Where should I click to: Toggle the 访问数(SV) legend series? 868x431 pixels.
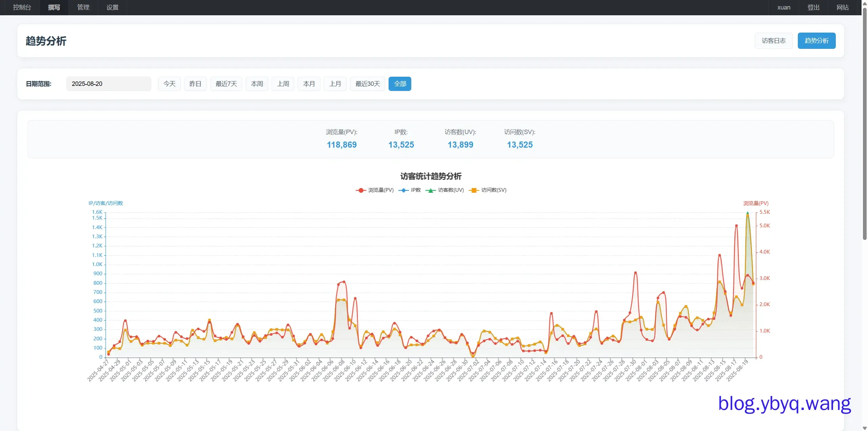[493, 190]
